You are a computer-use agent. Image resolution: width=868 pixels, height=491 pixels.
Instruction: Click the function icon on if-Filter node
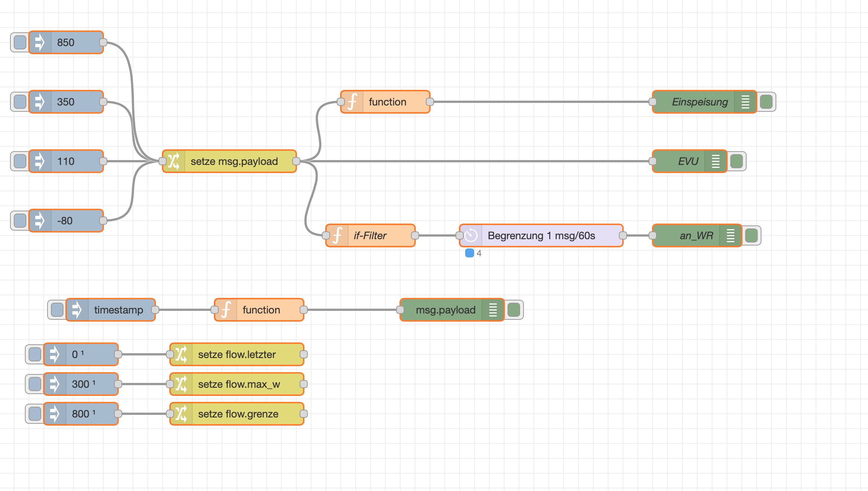337,235
